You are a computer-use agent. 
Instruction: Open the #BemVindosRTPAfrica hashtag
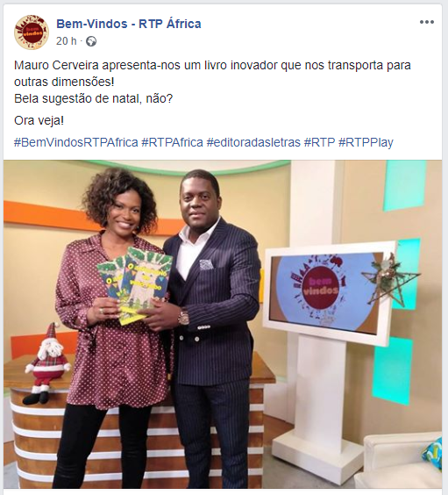coord(76,142)
